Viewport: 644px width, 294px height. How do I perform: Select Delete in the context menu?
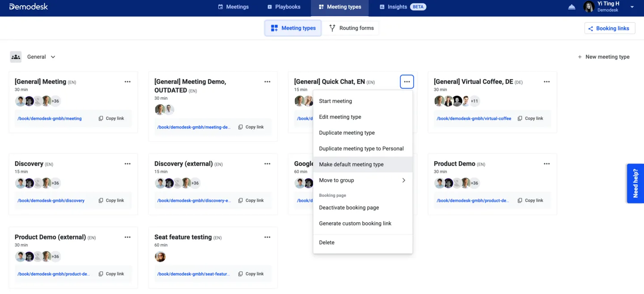click(x=363, y=243)
